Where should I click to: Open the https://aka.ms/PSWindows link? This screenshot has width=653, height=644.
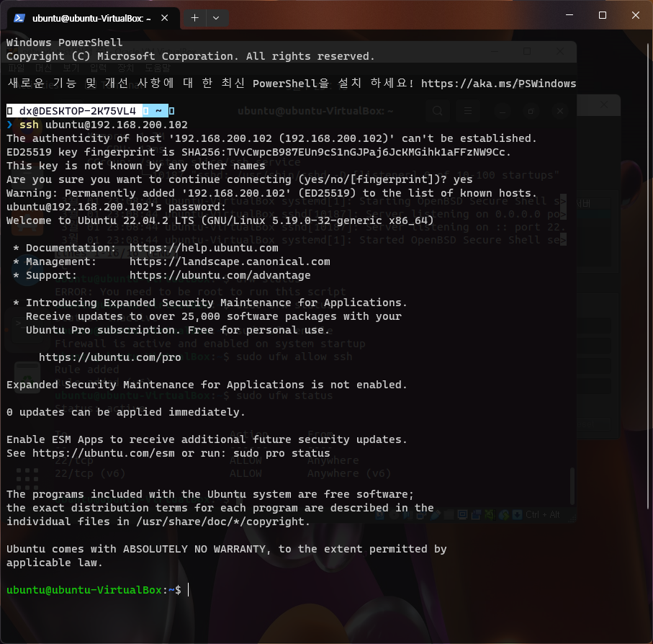[x=498, y=84]
